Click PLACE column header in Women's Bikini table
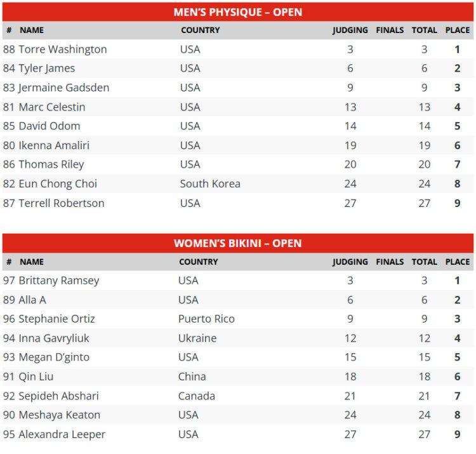Viewport: 476px width, 454px height. point(457,262)
